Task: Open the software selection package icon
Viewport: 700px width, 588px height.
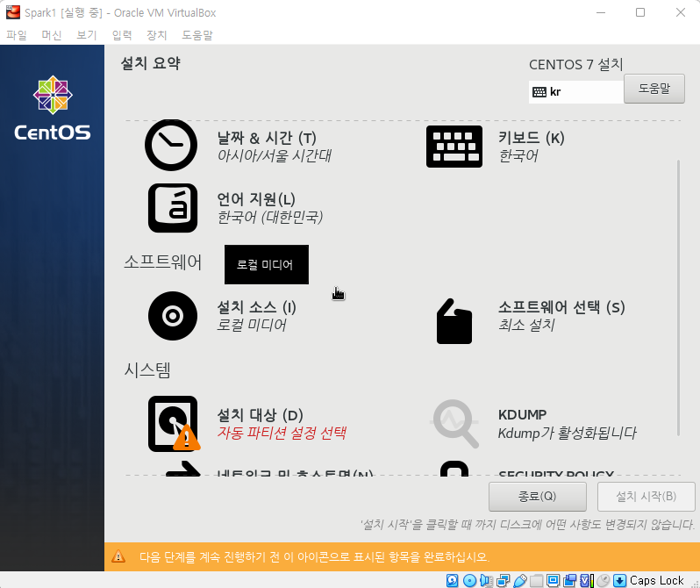Action: click(x=454, y=321)
